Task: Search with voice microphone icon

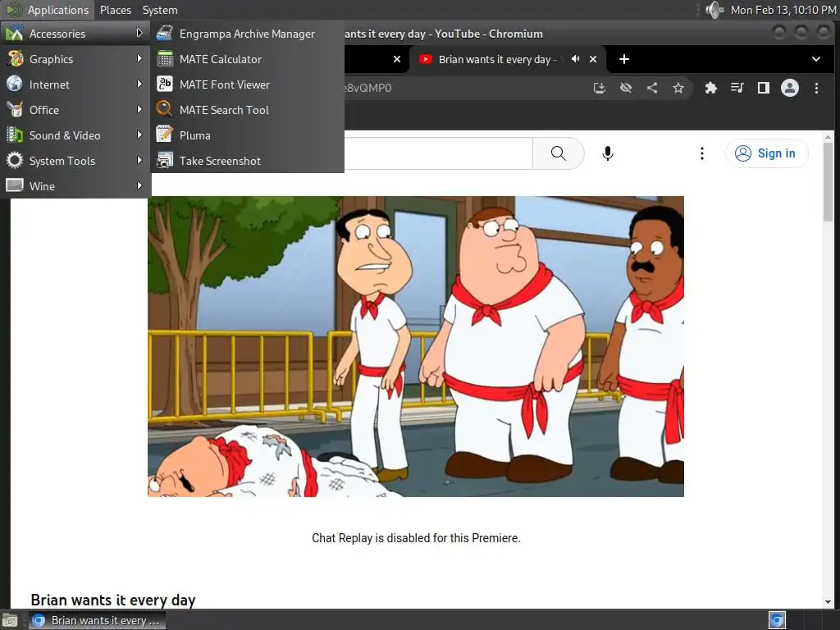Action: [x=608, y=153]
